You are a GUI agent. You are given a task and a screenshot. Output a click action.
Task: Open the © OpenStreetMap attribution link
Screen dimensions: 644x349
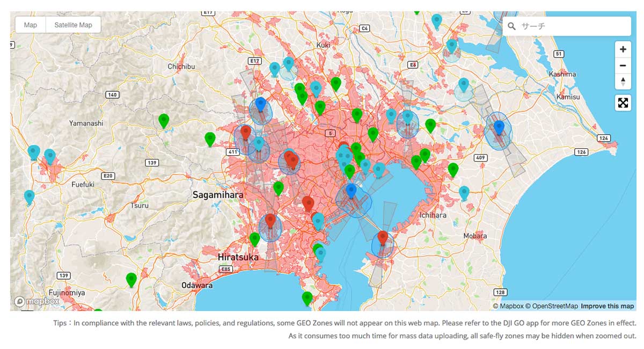(x=551, y=306)
